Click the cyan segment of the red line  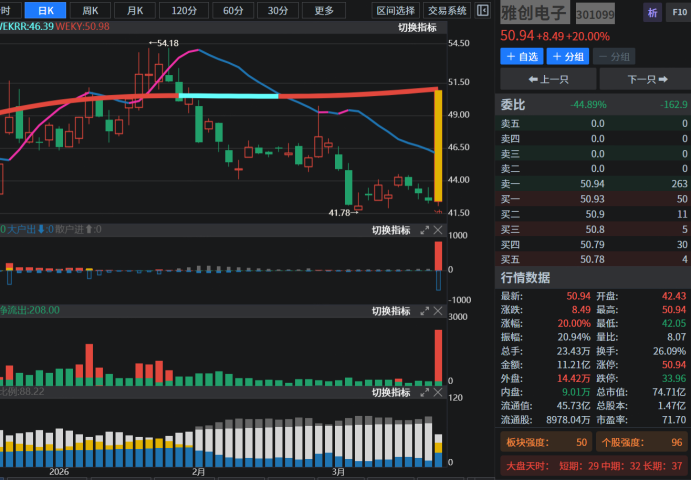click(x=230, y=95)
